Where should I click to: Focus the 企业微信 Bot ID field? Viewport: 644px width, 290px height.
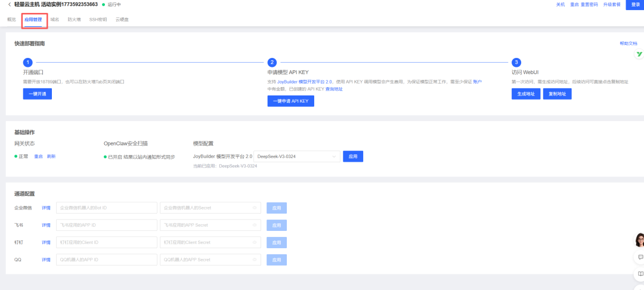point(107,208)
